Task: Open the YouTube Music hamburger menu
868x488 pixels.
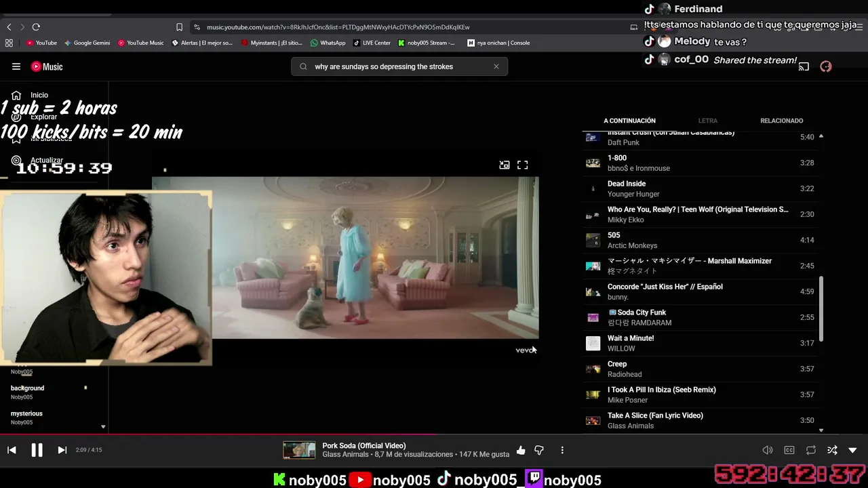Action: [16, 66]
